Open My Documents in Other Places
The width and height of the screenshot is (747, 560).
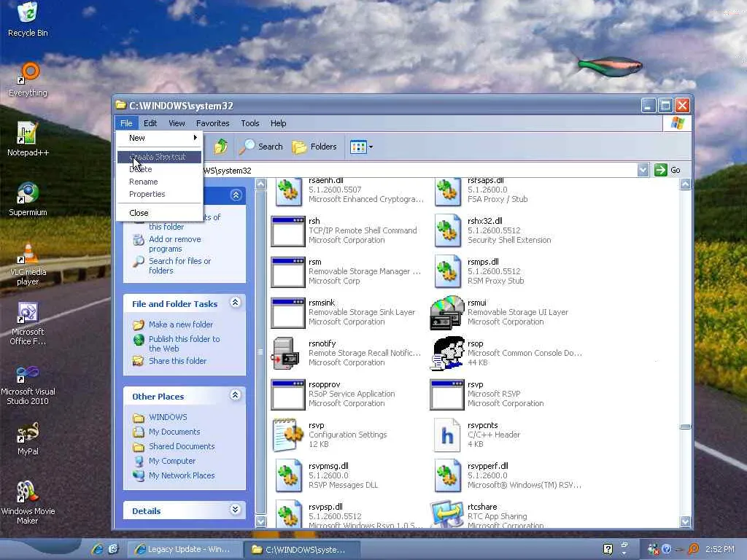tap(174, 432)
